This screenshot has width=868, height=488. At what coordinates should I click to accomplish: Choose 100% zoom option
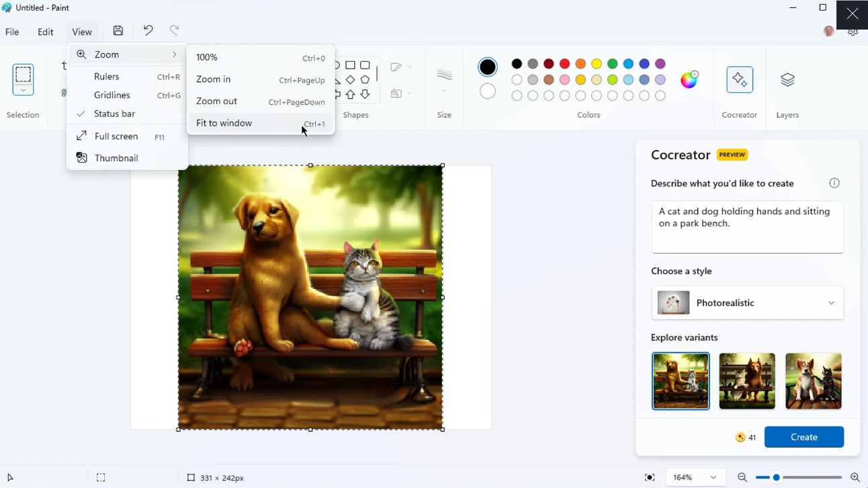261,58
